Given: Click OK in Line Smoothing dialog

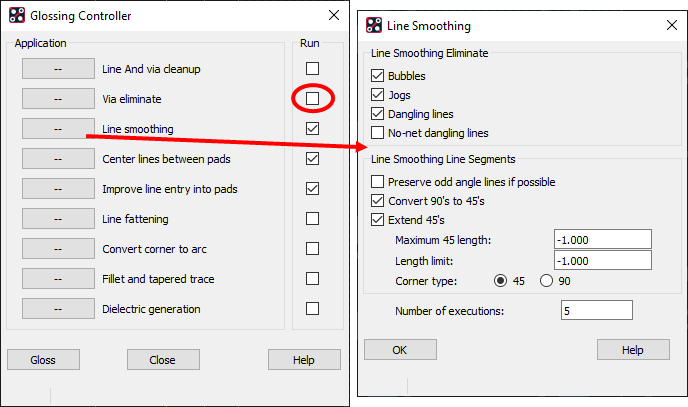Looking at the screenshot, I should point(400,350).
